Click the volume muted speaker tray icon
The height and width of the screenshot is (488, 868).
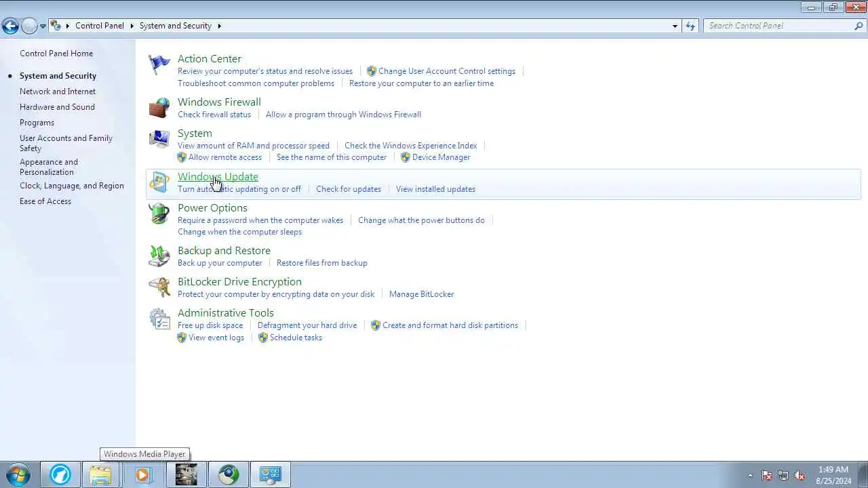(x=800, y=475)
